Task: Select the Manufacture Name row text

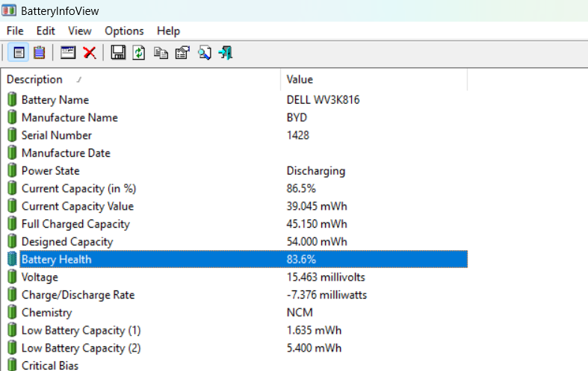Action: tap(69, 117)
